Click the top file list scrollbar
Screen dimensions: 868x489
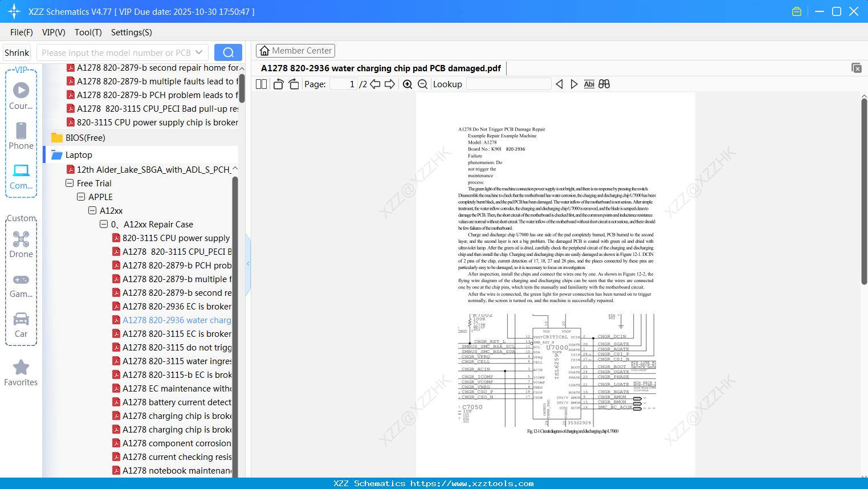point(242,88)
